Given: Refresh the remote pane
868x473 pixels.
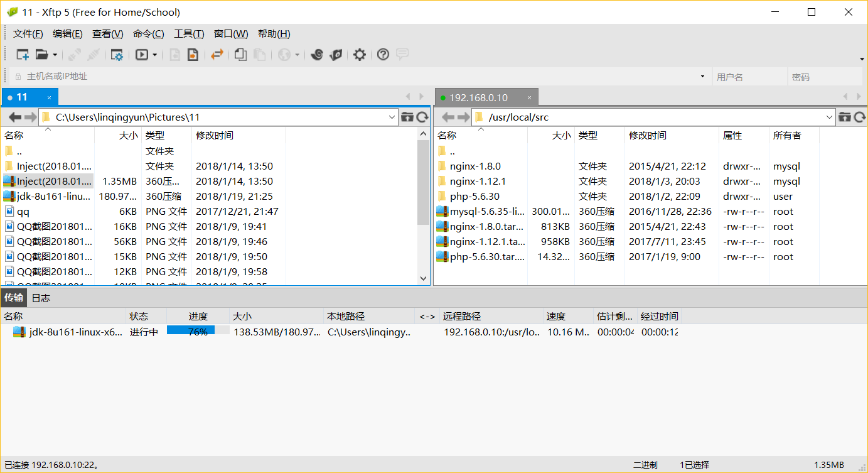Looking at the screenshot, I should 860,117.
